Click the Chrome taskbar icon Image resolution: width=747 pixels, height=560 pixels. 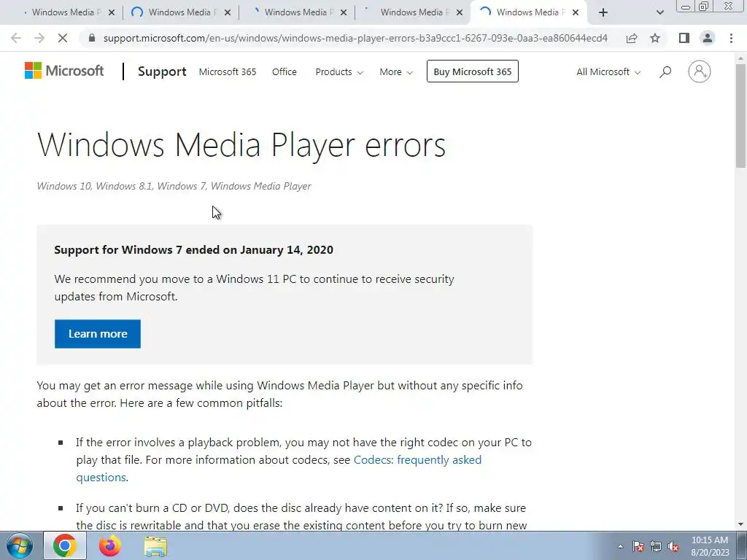pyautogui.click(x=65, y=545)
